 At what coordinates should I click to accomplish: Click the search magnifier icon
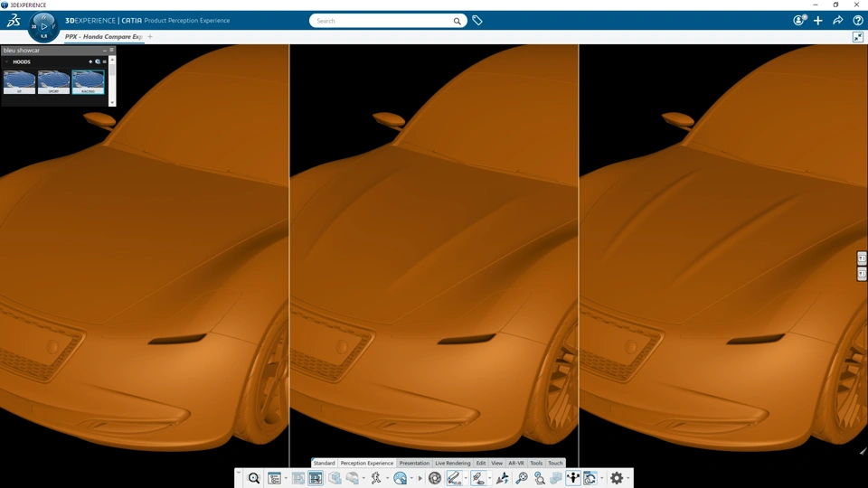(x=458, y=21)
